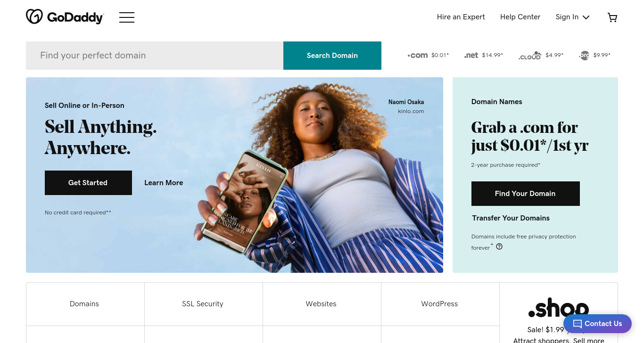Switch to the WordPress tab

(440, 304)
